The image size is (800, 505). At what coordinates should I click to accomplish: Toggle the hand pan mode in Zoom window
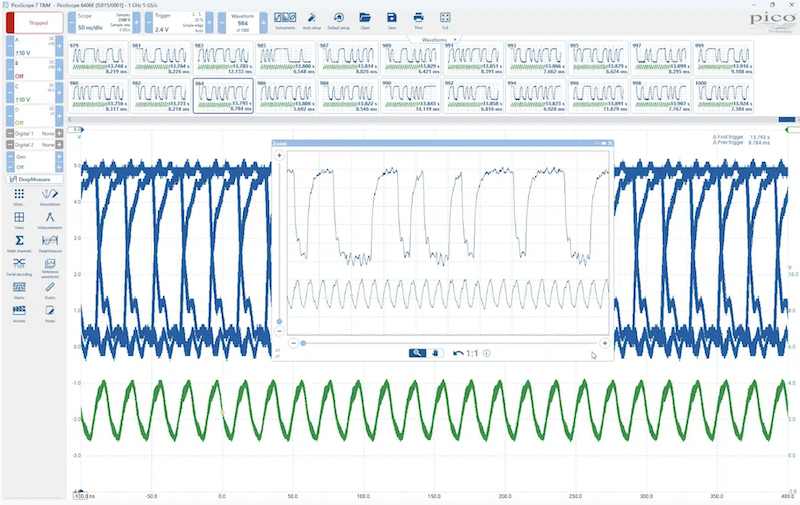click(x=436, y=353)
